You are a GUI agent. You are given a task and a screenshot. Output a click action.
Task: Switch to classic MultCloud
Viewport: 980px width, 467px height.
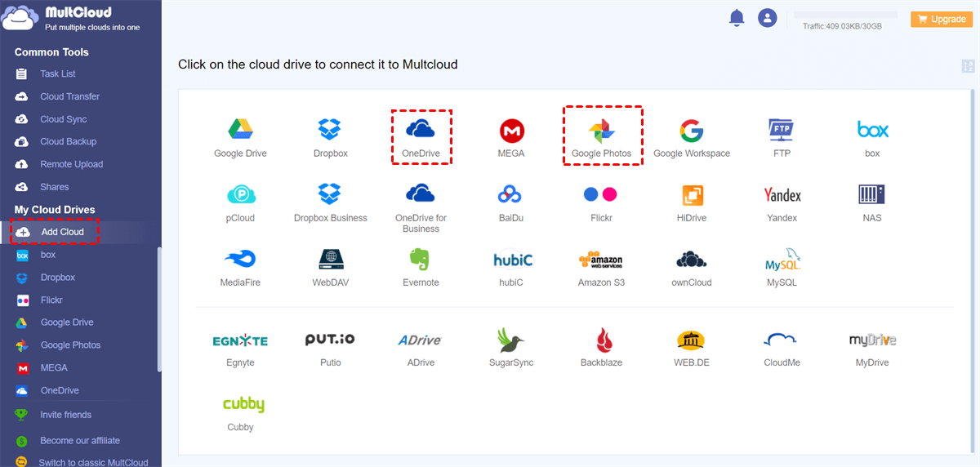point(93,462)
